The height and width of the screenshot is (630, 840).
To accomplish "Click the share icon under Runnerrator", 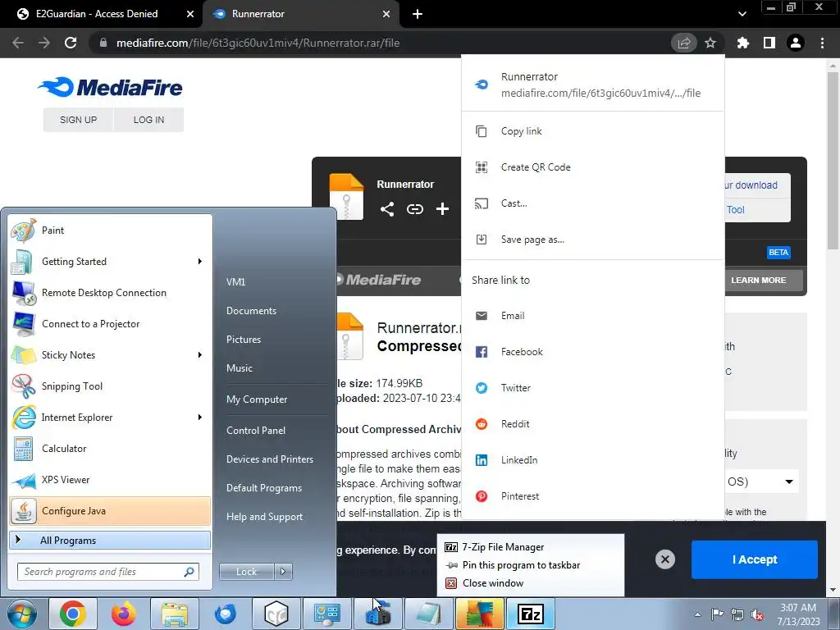I will click(387, 209).
